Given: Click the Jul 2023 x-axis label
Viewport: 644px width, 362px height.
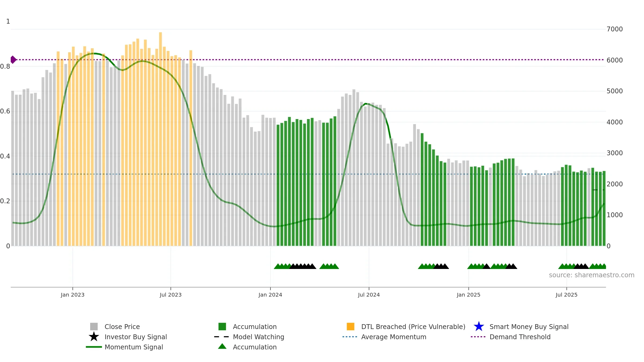Looking at the screenshot, I should (171, 295).
